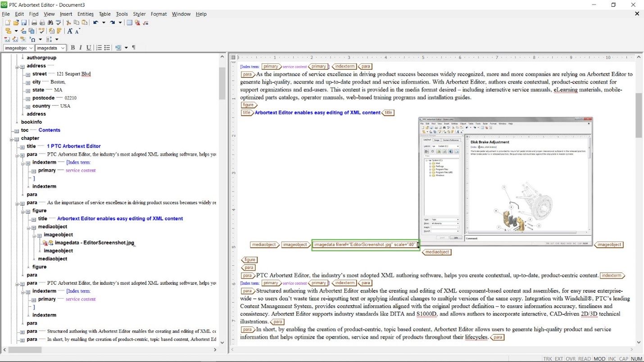Click the editor screenshot image in the document
Viewport: 644px width, 362px height.
click(505, 181)
